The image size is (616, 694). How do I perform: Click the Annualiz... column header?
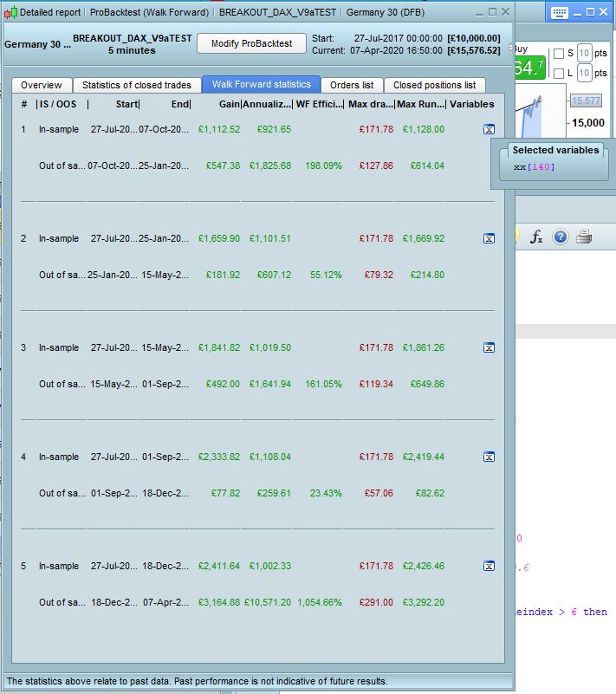point(267,104)
